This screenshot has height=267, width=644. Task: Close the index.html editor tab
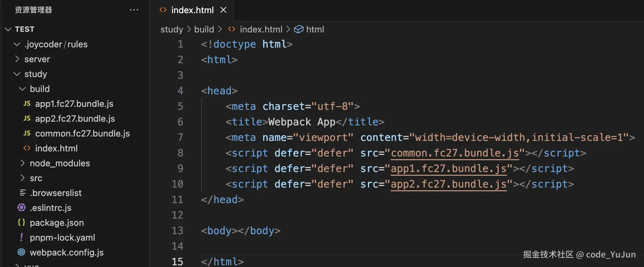(x=223, y=10)
